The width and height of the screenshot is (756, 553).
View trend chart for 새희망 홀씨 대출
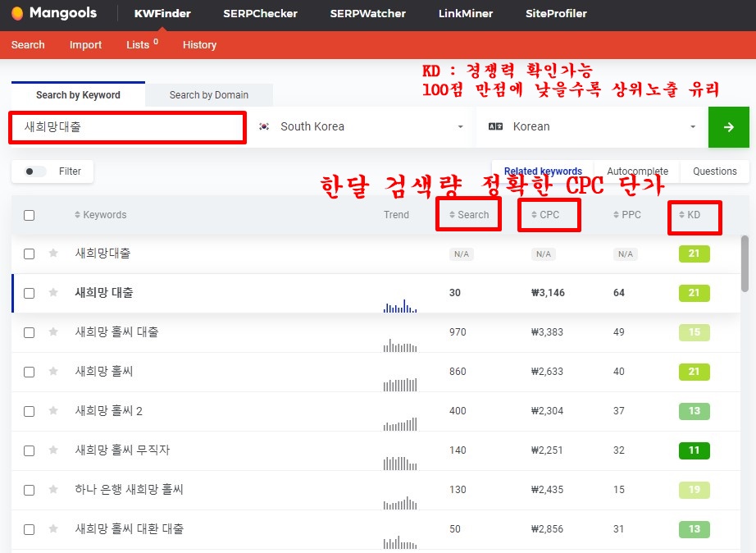click(400, 345)
